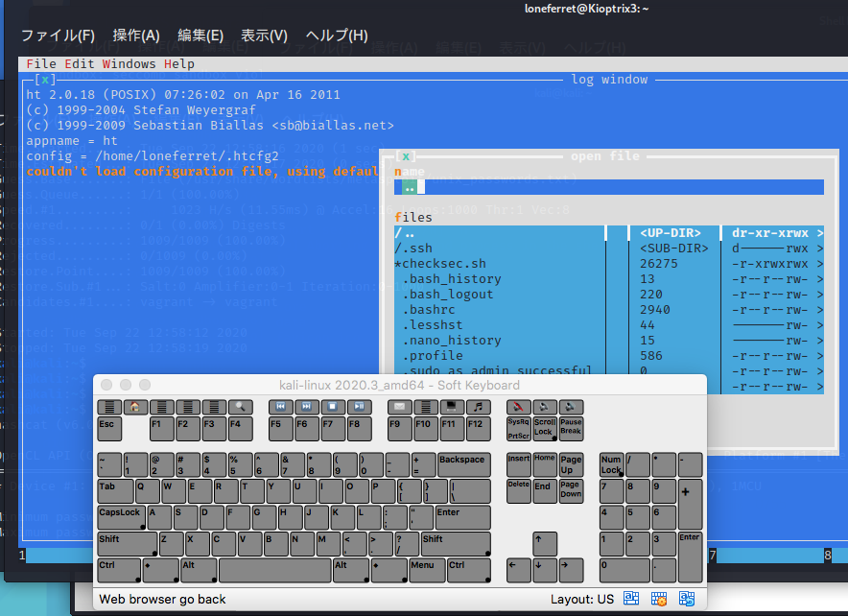
Task: Open the keyboard layout list icon
Action: click(x=630, y=598)
